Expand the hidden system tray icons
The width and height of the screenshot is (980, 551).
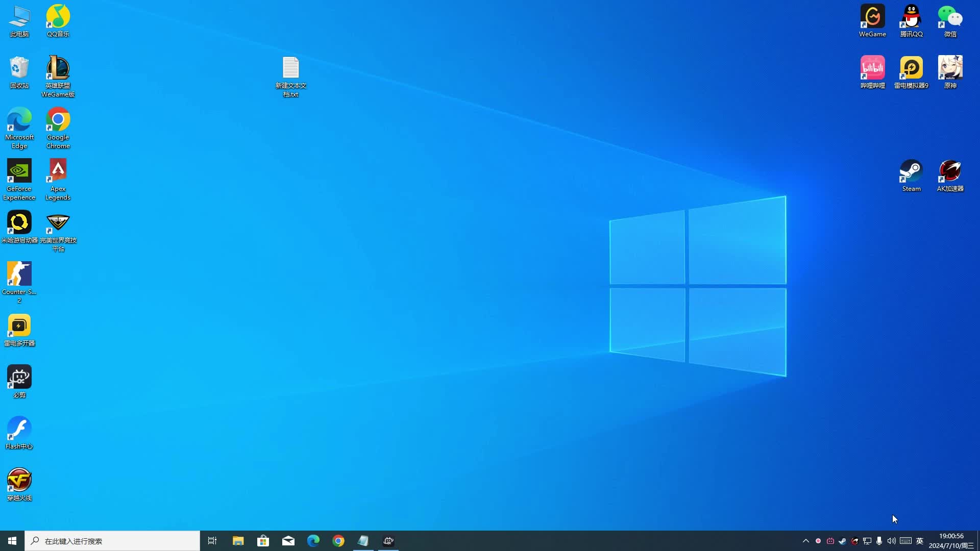pyautogui.click(x=806, y=541)
